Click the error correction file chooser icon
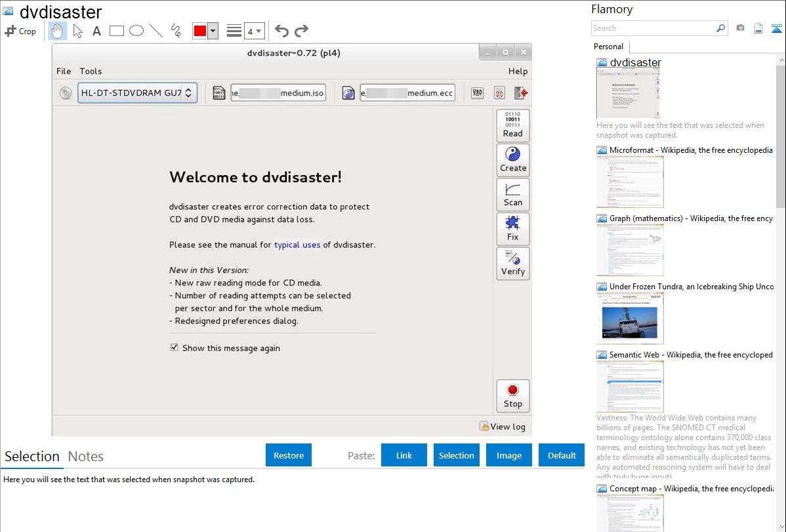Screen dimensions: 786x532 (x=348, y=92)
